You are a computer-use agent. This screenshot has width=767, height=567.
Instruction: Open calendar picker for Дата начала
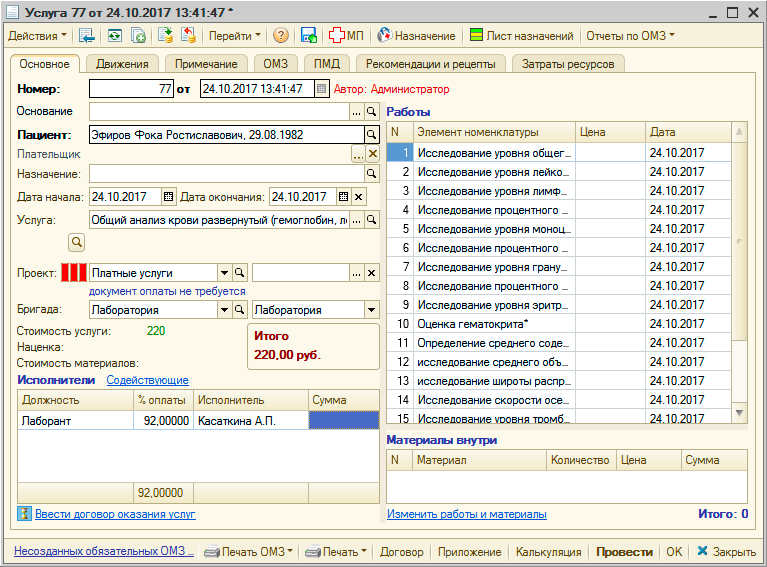(x=168, y=196)
